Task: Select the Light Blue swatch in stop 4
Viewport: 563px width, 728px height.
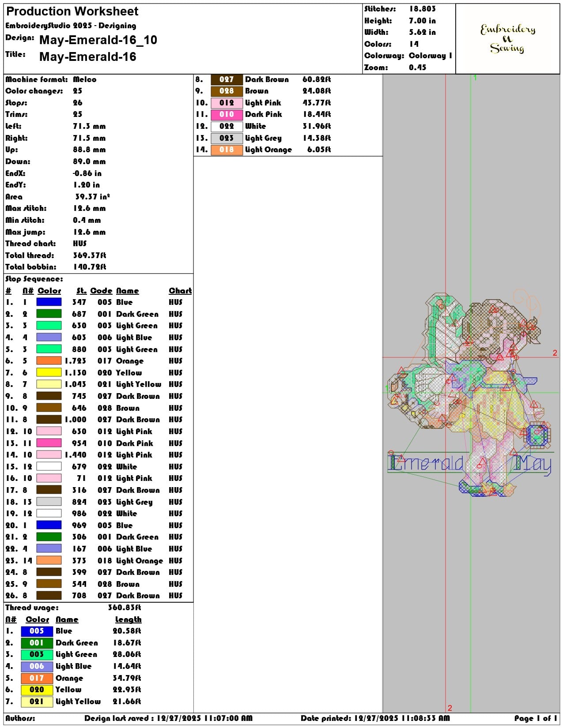Action: tap(49, 338)
